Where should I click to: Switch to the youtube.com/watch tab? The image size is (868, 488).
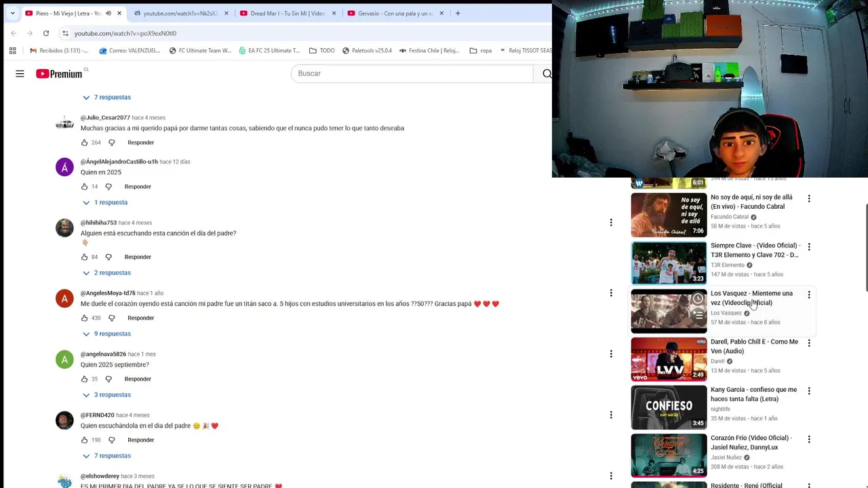(180, 13)
